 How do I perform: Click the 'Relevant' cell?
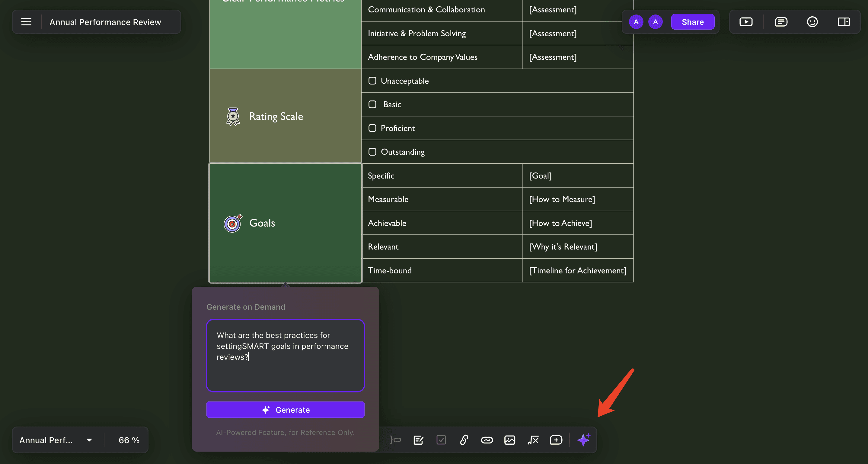[442, 246]
